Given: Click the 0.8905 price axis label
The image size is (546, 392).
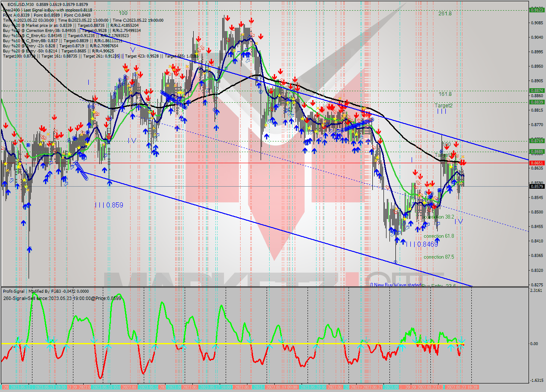Looking at the screenshot, I should tap(536, 81).
